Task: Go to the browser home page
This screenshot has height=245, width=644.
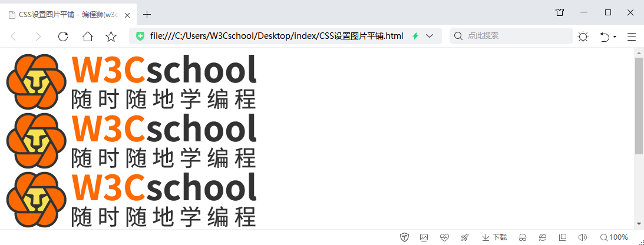Action: tap(87, 37)
